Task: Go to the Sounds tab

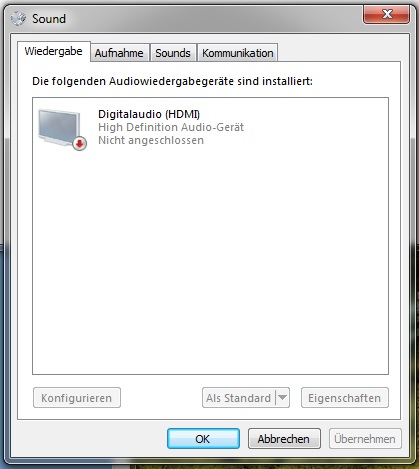Action: (173, 53)
